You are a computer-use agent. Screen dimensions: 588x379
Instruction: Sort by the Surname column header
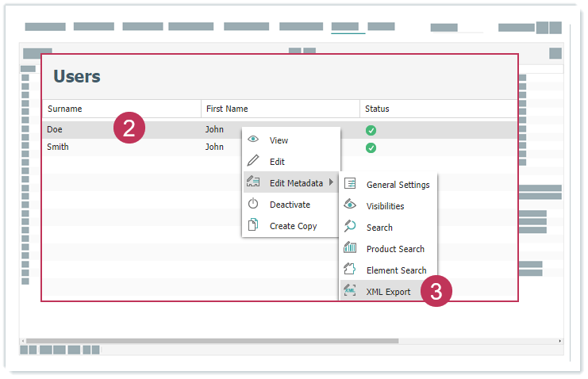point(65,109)
